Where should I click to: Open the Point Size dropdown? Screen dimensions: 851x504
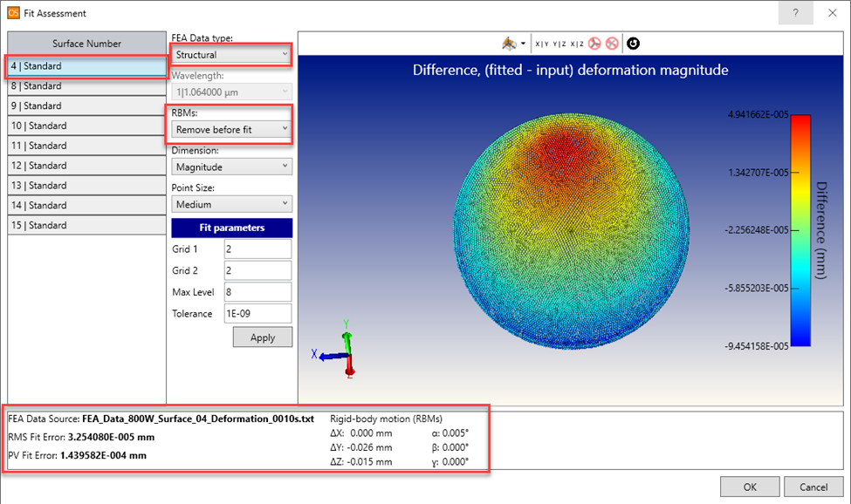231,204
